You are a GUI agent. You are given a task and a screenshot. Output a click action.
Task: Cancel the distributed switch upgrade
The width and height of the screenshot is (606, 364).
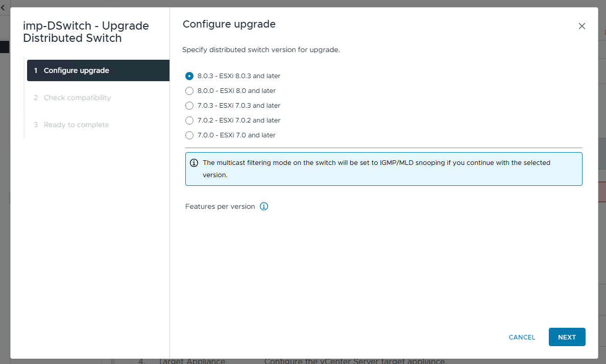[522, 337]
